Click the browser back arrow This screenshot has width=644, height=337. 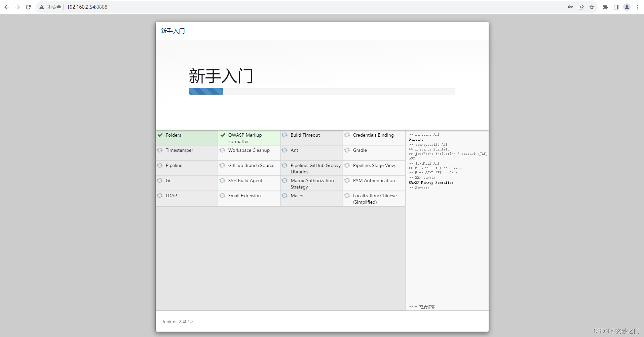(x=7, y=7)
